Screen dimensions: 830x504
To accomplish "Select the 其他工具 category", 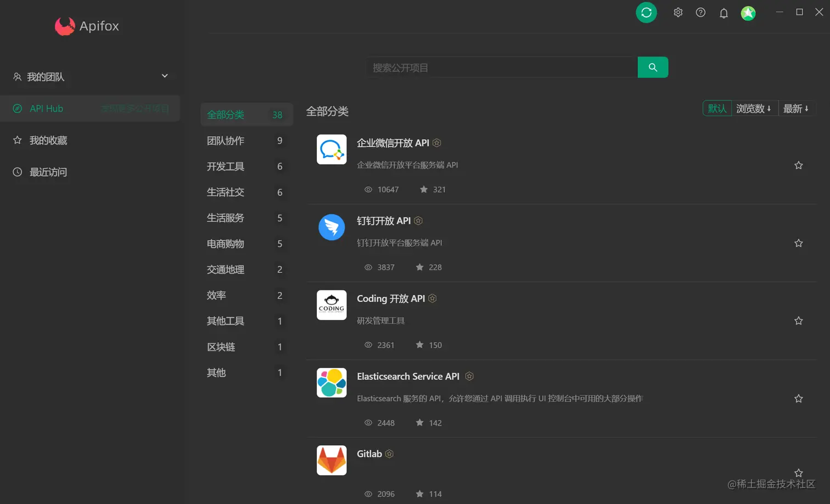I will point(246,321).
